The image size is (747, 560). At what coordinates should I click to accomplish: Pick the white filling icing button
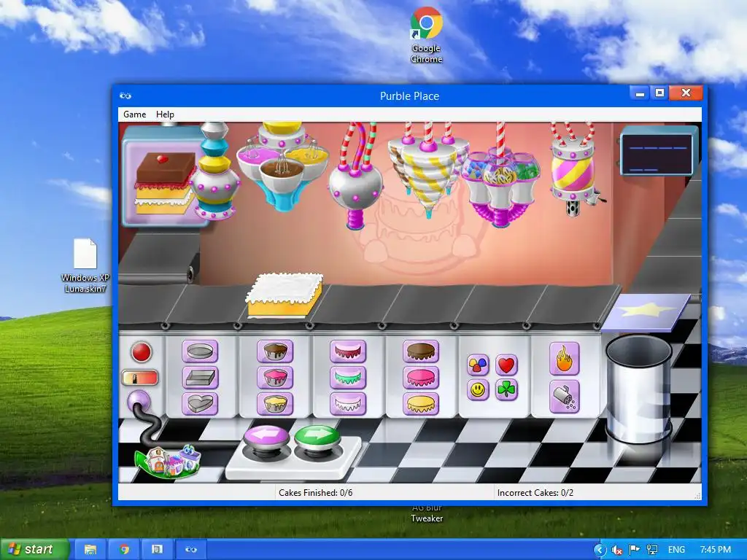point(348,404)
